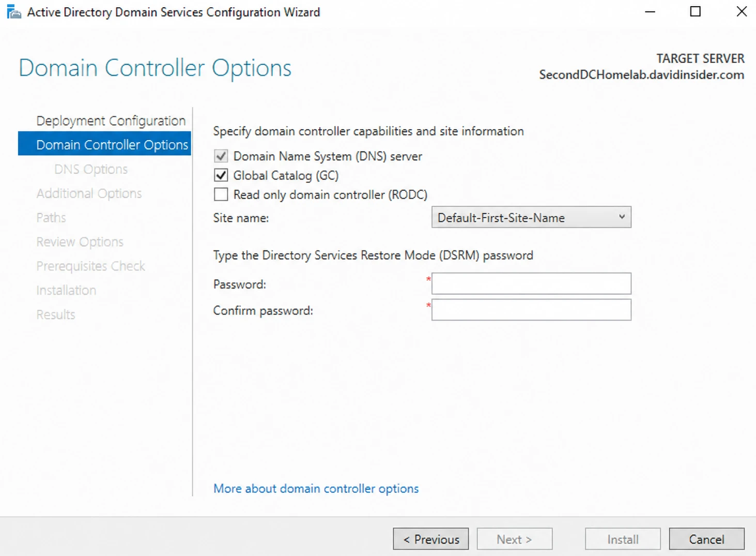The height and width of the screenshot is (556, 756).
Task: Click the Confirm password field
Action: pyautogui.click(x=531, y=310)
